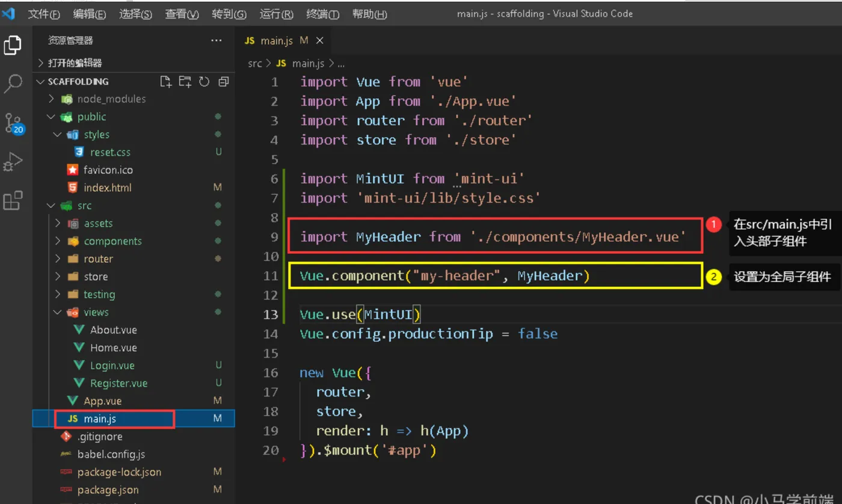Collapse the views folder
Viewport: 842px width, 504px height.
[x=58, y=312]
